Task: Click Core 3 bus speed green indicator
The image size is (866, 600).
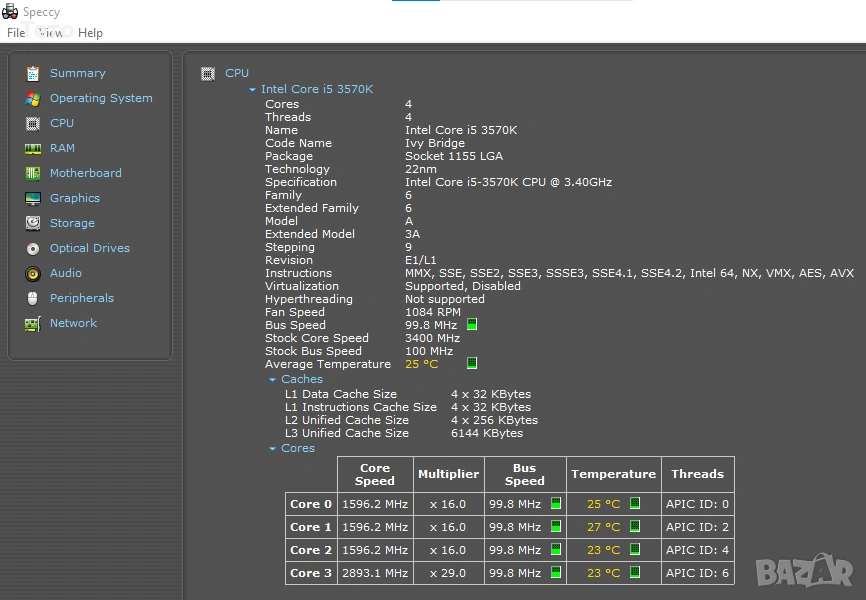Action: pyautogui.click(x=556, y=573)
